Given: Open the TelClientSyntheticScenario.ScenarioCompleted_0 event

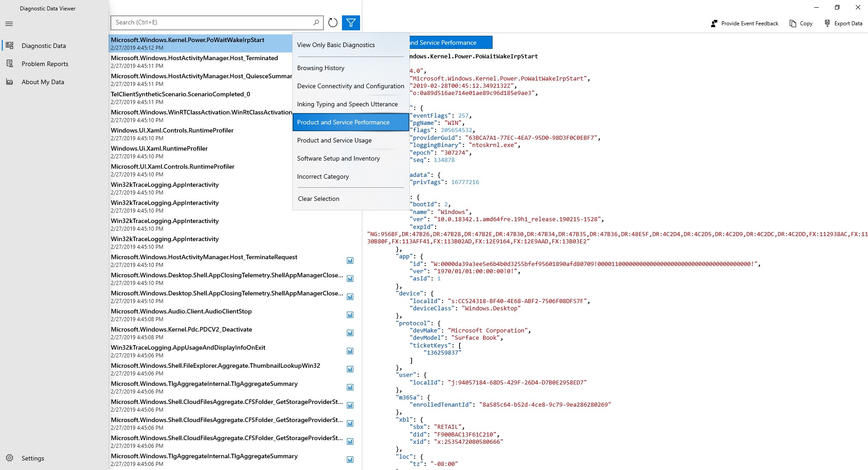Looking at the screenshot, I should 180,97.
